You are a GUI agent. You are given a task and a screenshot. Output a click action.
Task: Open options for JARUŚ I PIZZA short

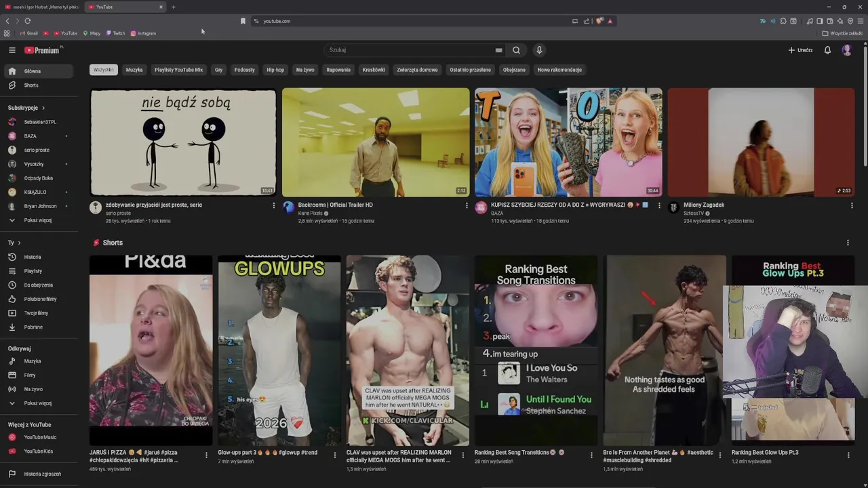(x=206, y=455)
